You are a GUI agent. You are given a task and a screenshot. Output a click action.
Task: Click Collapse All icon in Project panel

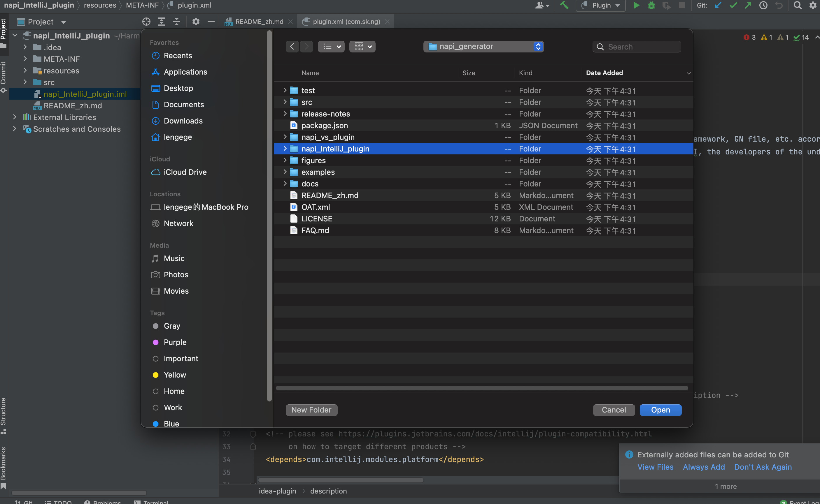[x=177, y=22]
